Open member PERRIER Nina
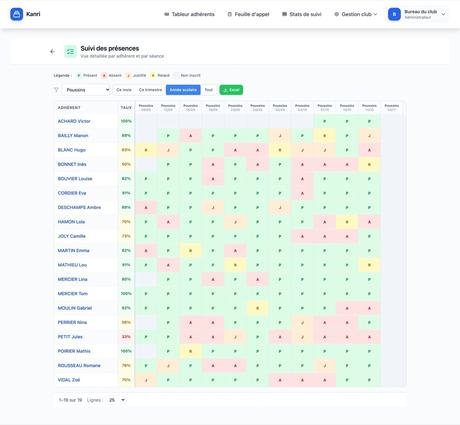This screenshot has width=460, height=425. point(72,322)
